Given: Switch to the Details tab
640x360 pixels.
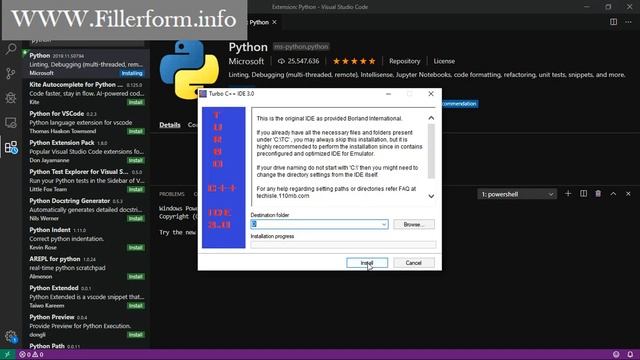Looking at the screenshot, I should point(170,125).
